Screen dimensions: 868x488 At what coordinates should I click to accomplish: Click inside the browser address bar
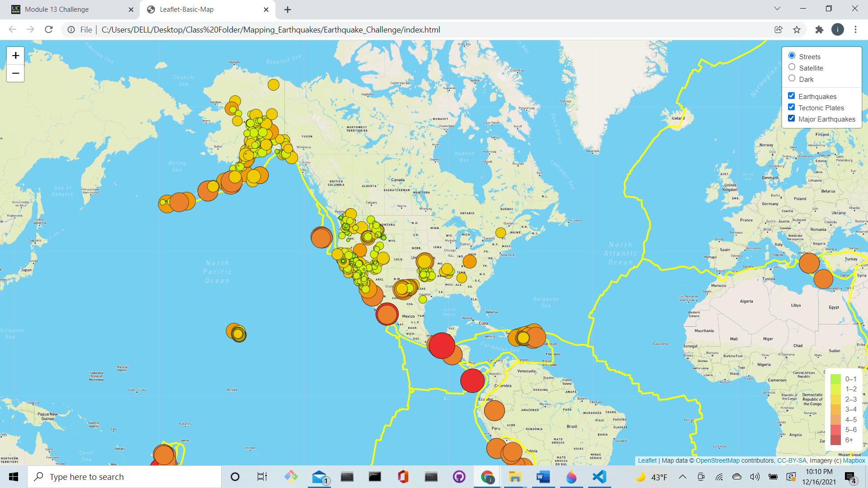pyautogui.click(x=271, y=29)
